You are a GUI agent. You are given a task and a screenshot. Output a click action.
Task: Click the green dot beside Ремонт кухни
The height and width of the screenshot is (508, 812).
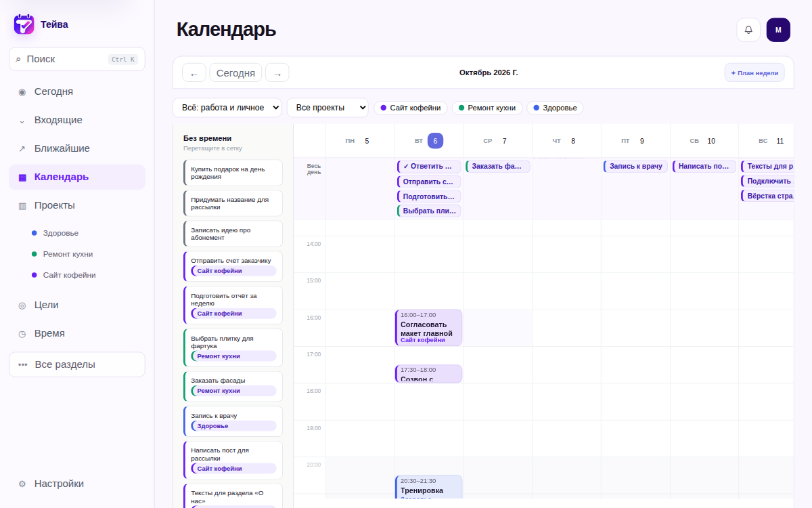click(35, 254)
